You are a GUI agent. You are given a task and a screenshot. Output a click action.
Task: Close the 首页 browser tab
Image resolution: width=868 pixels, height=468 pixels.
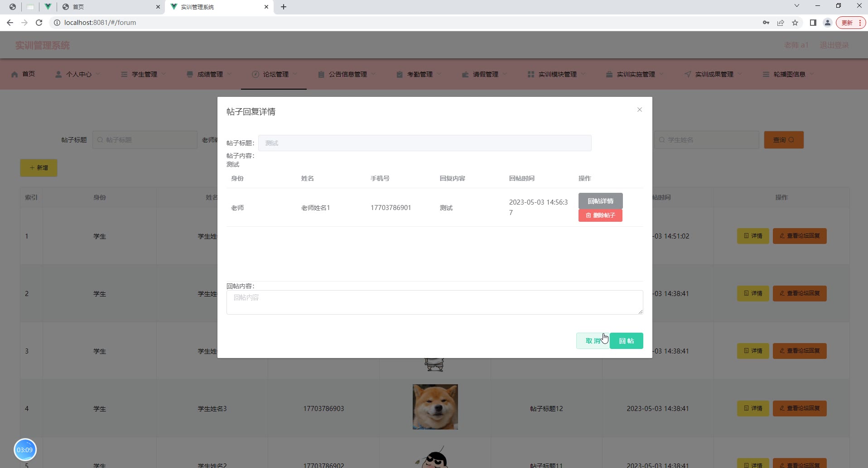[158, 7]
